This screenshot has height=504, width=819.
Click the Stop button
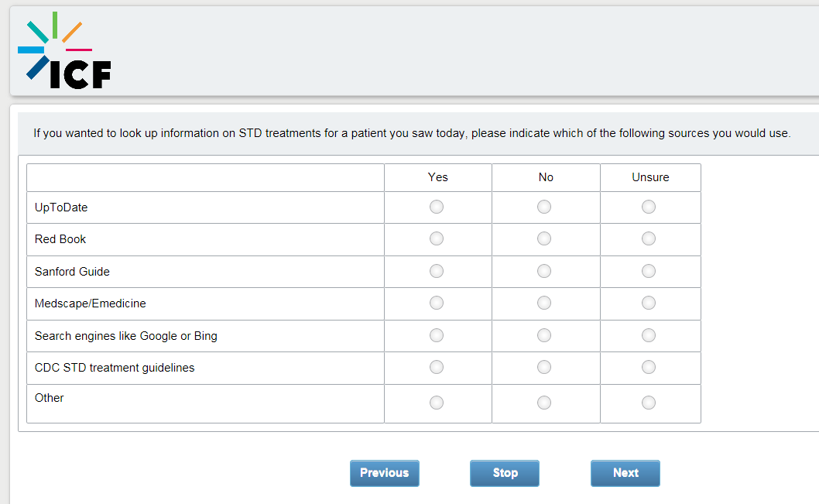click(505, 473)
